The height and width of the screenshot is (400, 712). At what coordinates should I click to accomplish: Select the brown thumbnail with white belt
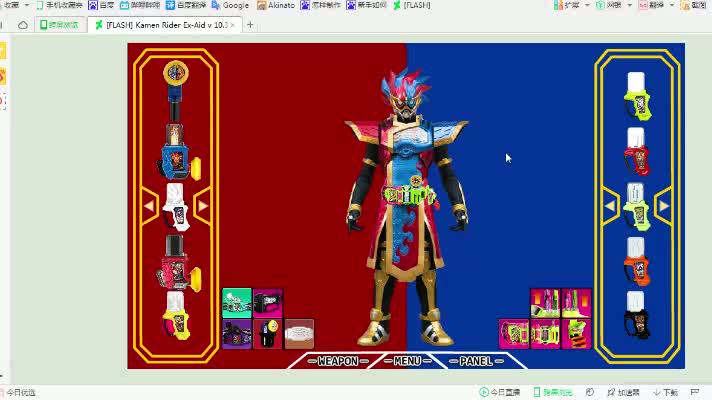(299, 334)
